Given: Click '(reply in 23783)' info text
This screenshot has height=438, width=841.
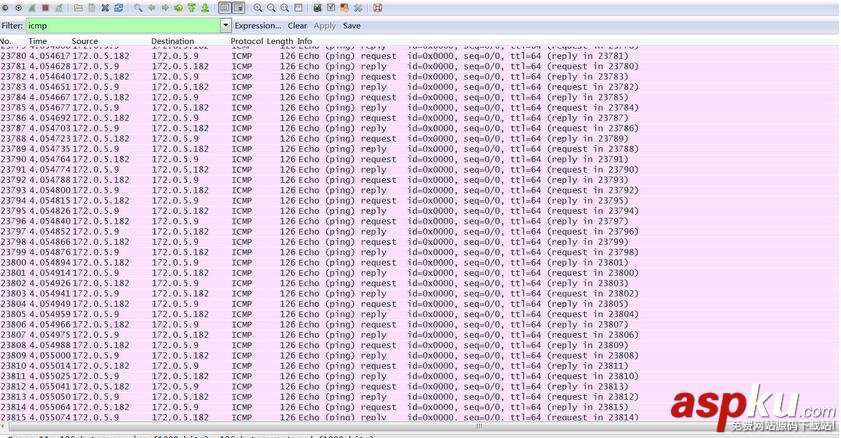Looking at the screenshot, I should click(587, 77).
